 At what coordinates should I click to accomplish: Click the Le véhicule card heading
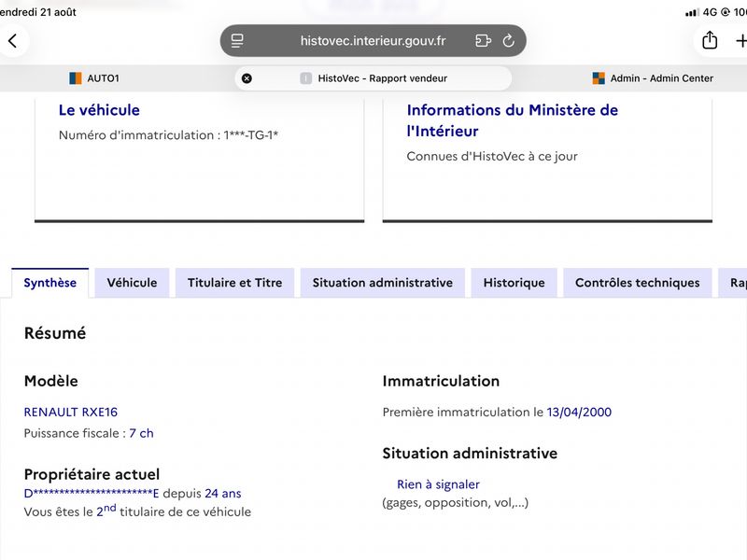coord(99,110)
